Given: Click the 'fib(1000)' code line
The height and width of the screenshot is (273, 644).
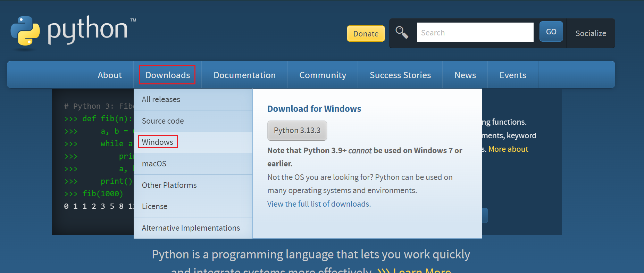Looking at the screenshot, I should click(94, 193).
